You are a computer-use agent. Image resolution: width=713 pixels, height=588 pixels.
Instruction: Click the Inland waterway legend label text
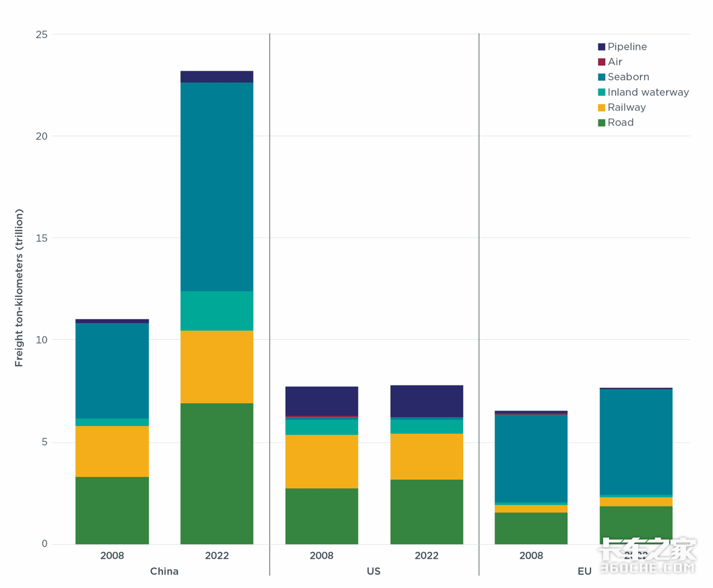[648, 92]
